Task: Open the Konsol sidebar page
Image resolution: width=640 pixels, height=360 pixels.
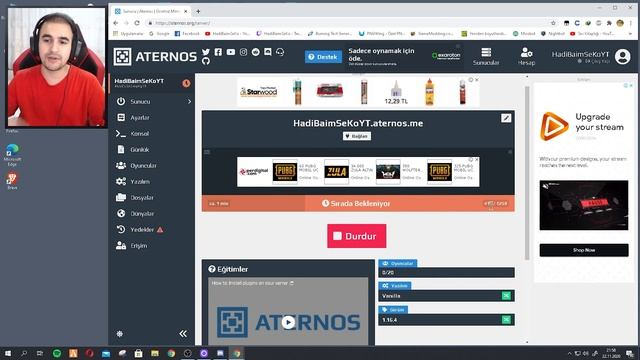Action: 140,133
